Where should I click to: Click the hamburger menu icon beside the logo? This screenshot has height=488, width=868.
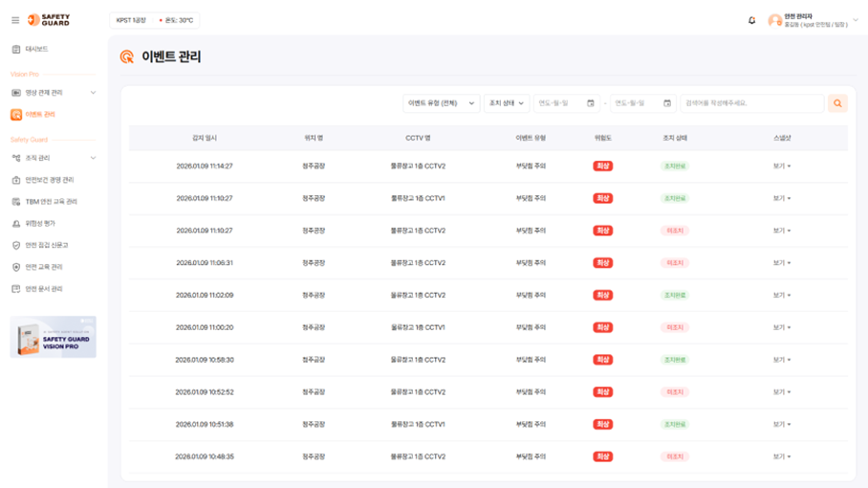point(14,20)
